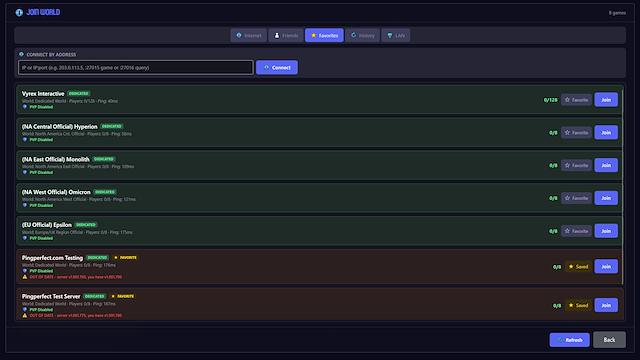Select the Pingperfect.com Testing name
The width and height of the screenshot is (640, 360).
[52, 258]
